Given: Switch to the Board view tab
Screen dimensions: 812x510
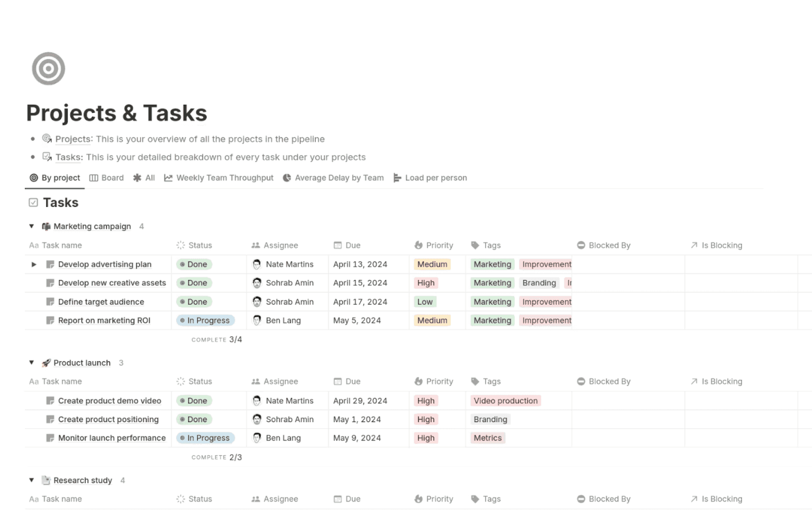Looking at the screenshot, I should [107, 178].
